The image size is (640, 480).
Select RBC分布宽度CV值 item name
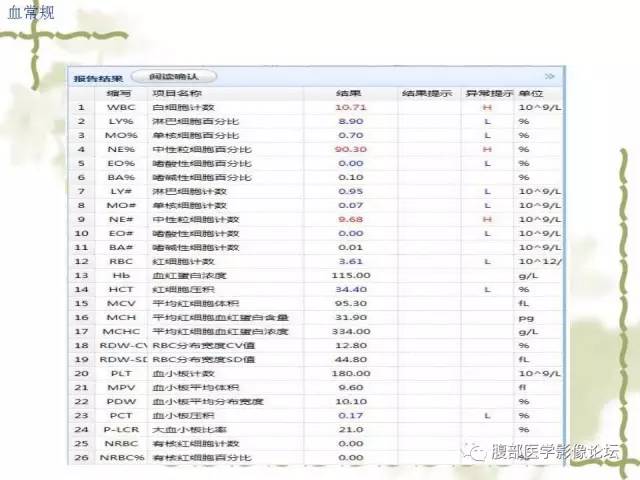pyautogui.click(x=204, y=346)
